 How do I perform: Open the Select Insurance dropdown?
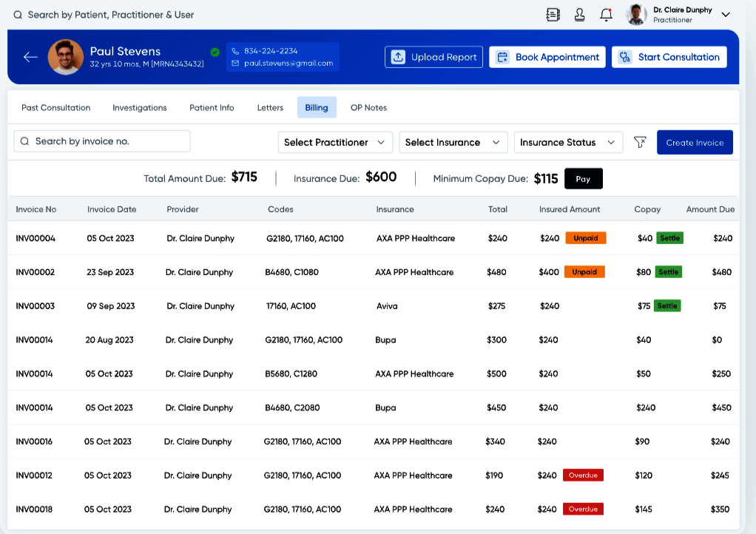(x=453, y=142)
